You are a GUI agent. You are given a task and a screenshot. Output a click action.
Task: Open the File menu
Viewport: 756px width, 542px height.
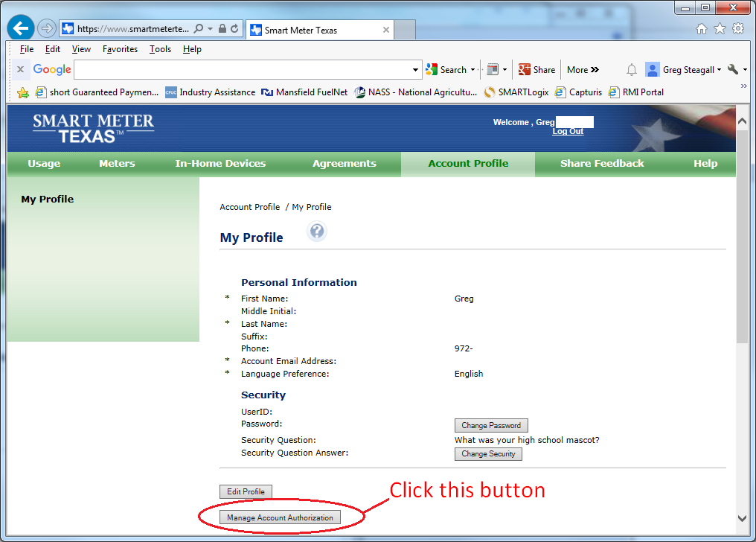[27, 48]
